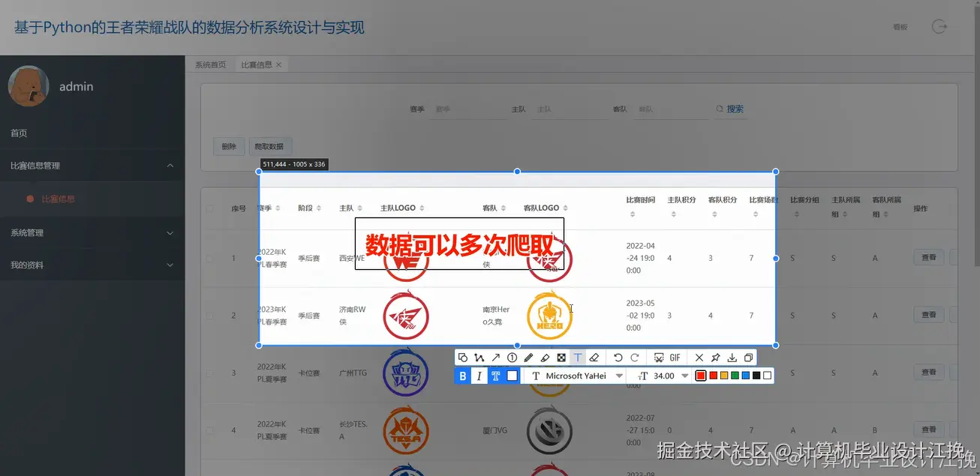This screenshot has height=476, width=980.
Task: Select the pencil drawing tool
Action: [x=529, y=358]
